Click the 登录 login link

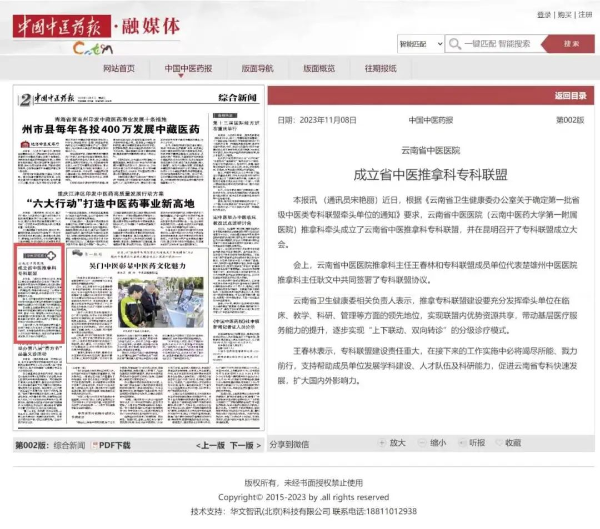pyautogui.click(x=543, y=14)
